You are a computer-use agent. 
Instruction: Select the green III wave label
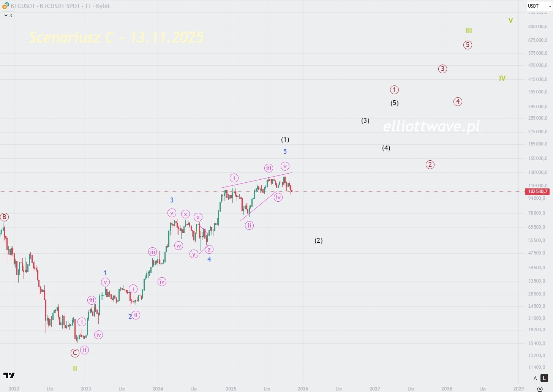[469, 30]
